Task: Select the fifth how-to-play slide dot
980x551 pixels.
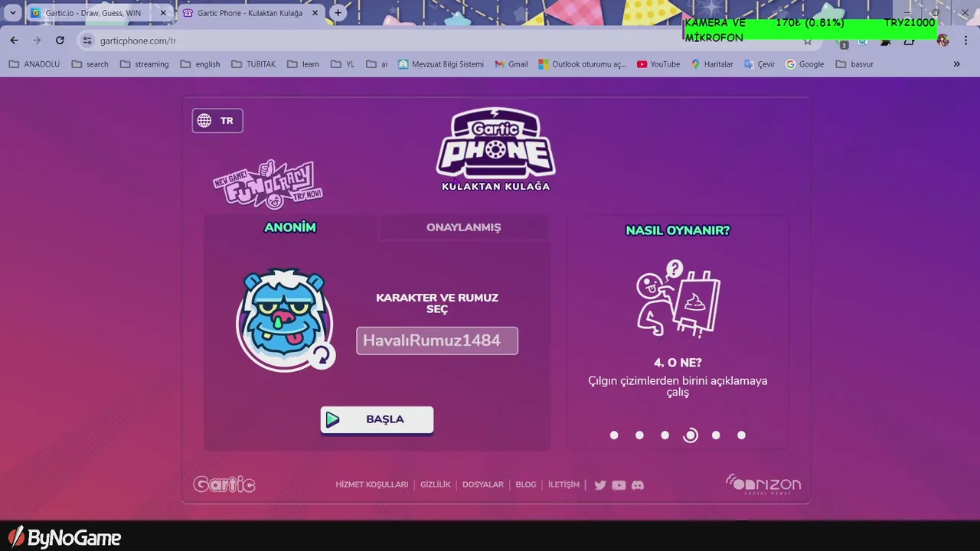Action: 716,435
